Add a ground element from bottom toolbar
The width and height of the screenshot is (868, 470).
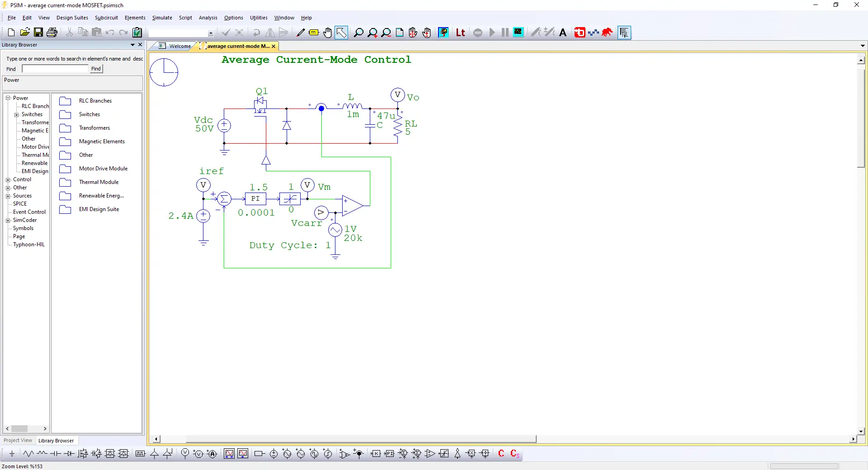[12, 454]
